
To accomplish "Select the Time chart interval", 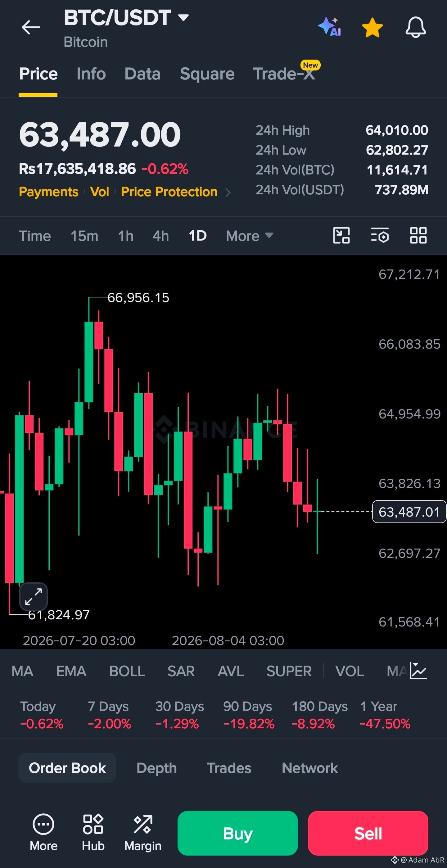I will 35,236.
